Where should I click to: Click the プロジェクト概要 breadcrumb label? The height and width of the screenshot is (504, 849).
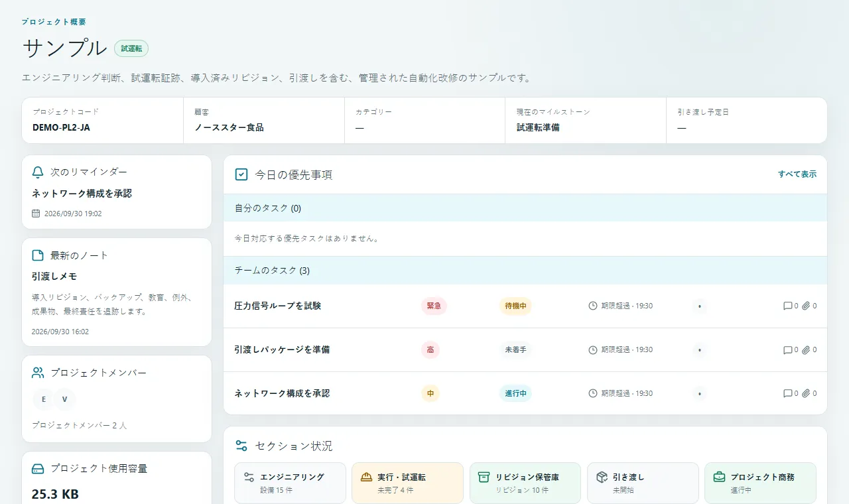[x=53, y=22]
